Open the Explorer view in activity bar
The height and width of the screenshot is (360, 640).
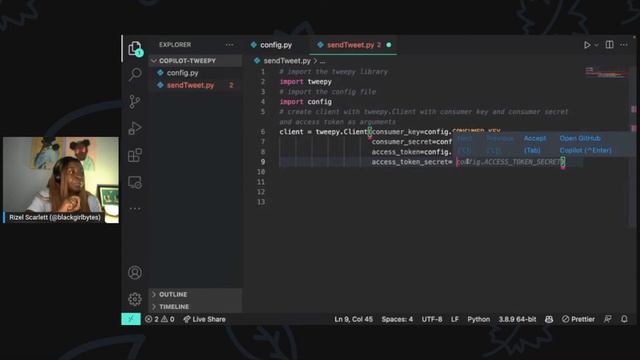(135, 48)
